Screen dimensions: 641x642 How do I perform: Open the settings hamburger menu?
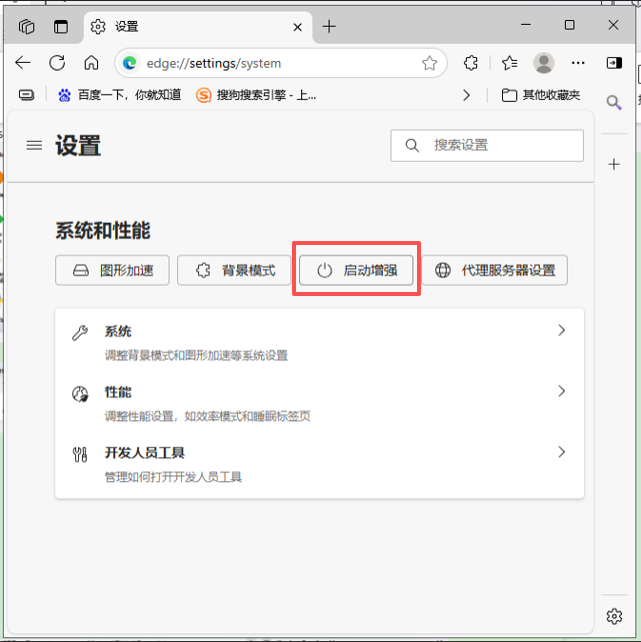pos(34,145)
